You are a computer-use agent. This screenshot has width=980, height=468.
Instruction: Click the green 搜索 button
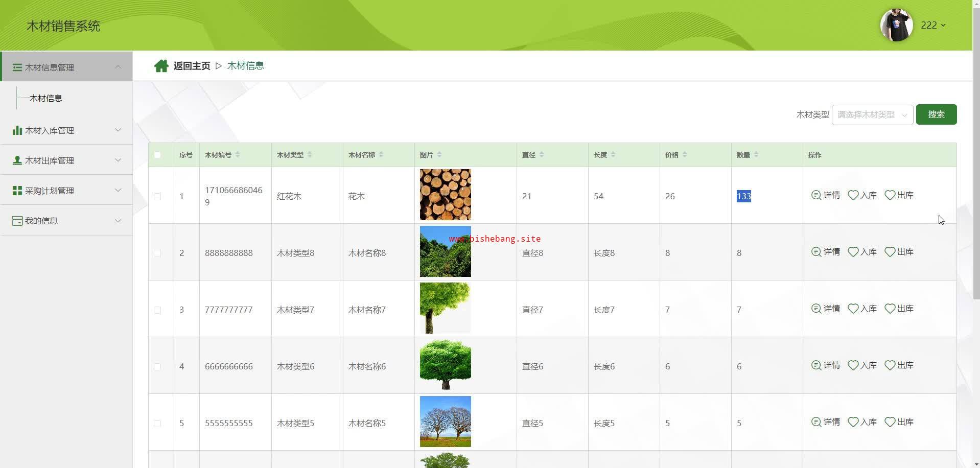click(x=936, y=114)
